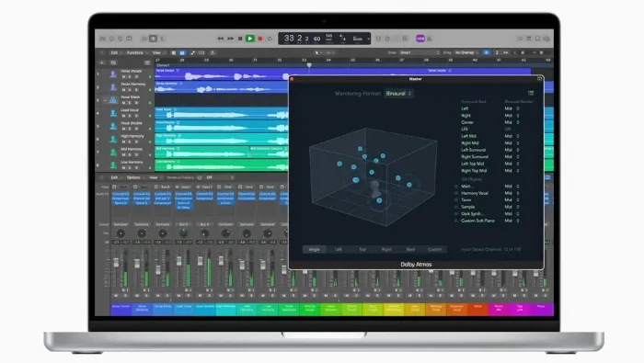Click the Fast Forward transport button
644x363 pixels.
tap(230, 39)
